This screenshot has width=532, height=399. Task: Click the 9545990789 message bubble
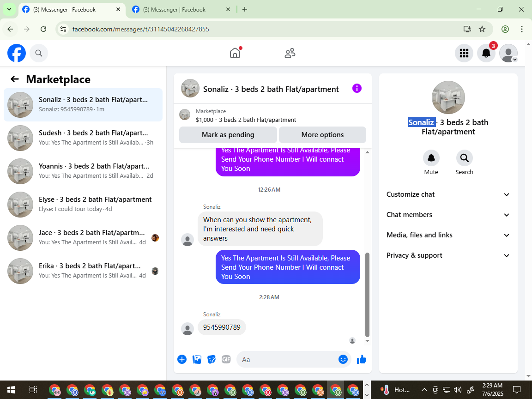(222, 327)
